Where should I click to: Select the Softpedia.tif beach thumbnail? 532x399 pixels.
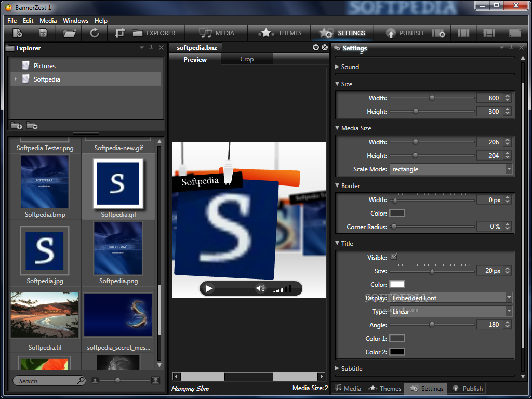[45, 315]
